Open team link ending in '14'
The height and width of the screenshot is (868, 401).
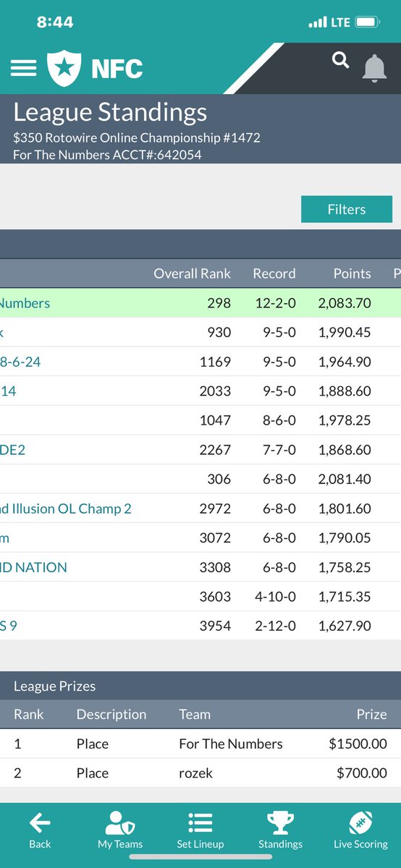click(x=8, y=391)
